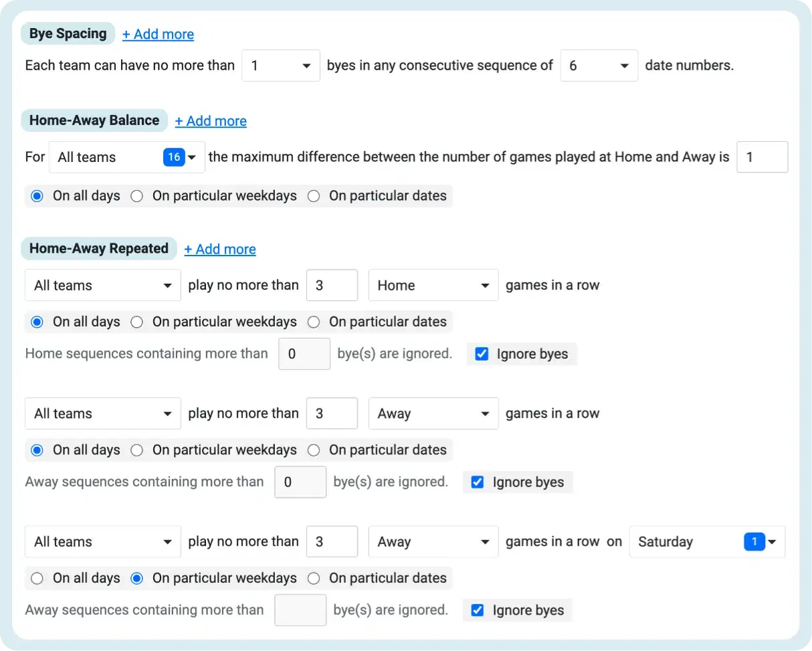Click Add more next to Home-Away Repeated

[220, 249]
